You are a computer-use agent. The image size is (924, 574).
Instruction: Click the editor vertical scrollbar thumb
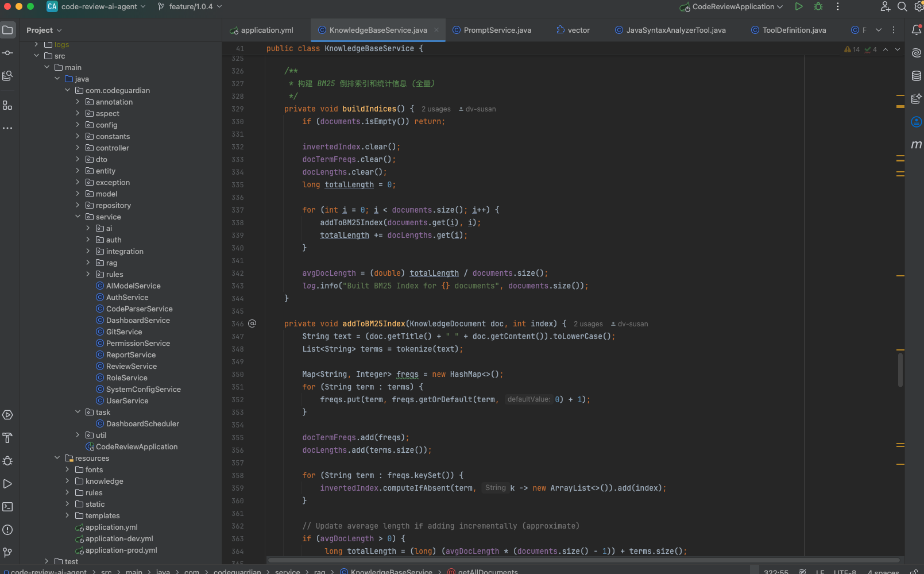pos(900,370)
